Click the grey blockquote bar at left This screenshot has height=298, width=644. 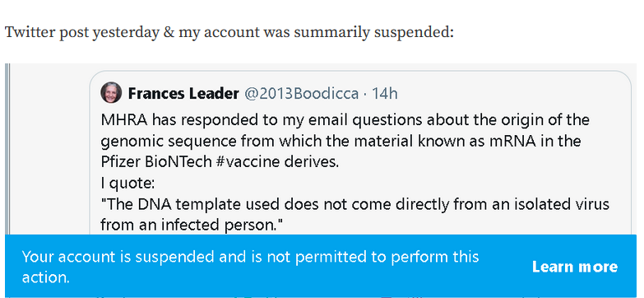click(x=7, y=149)
